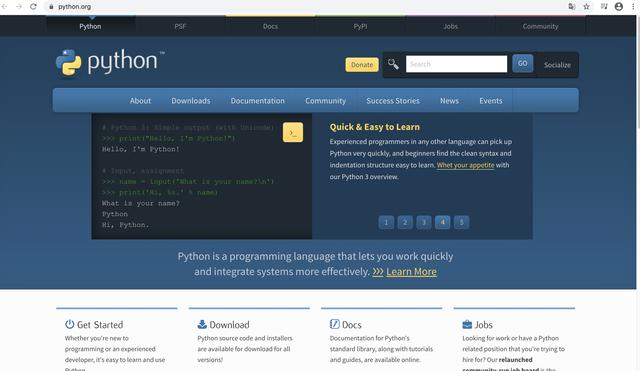This screenshot has height=371, width=640.
Task: Click the browser vertical scrollbar
Action: [638, 193]
